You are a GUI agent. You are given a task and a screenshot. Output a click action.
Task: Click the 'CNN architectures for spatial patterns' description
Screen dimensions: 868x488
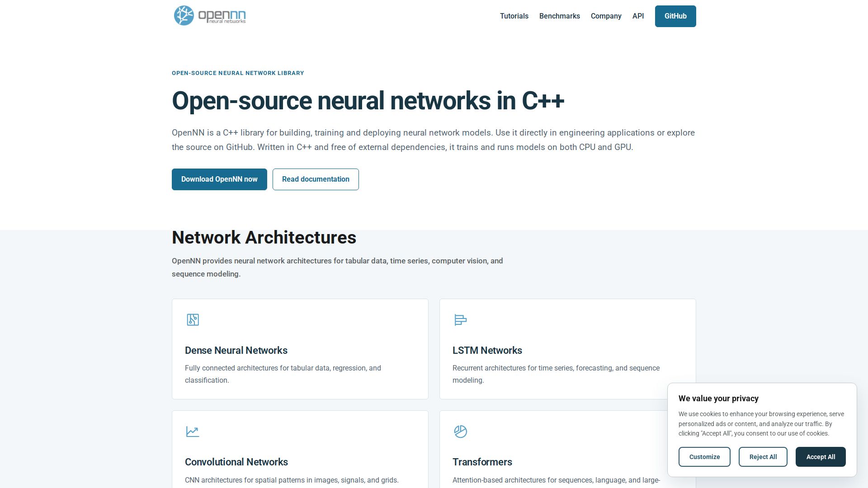point(292,480)
